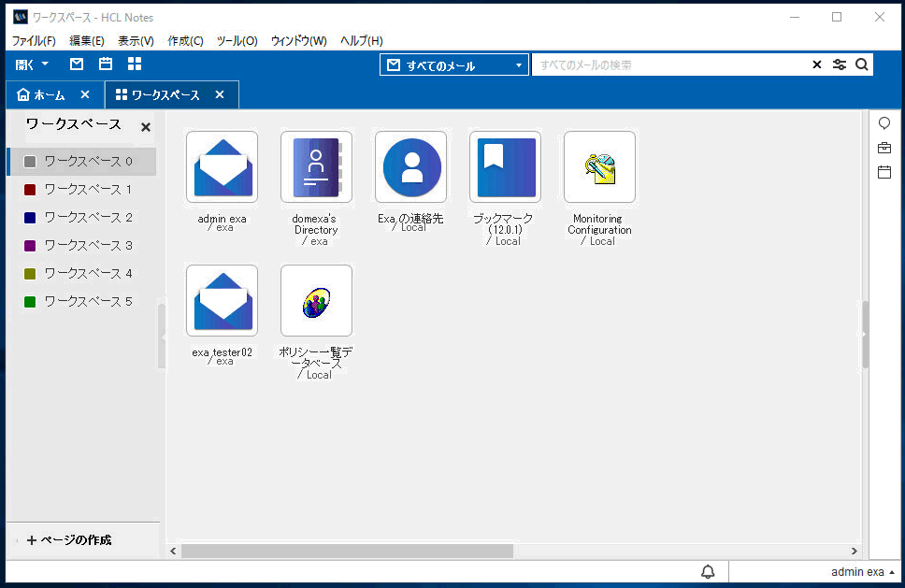Screen dimensions: 905x588
Task: Expand the admin exa status bar menu
Action: click(x=862, y=572)
